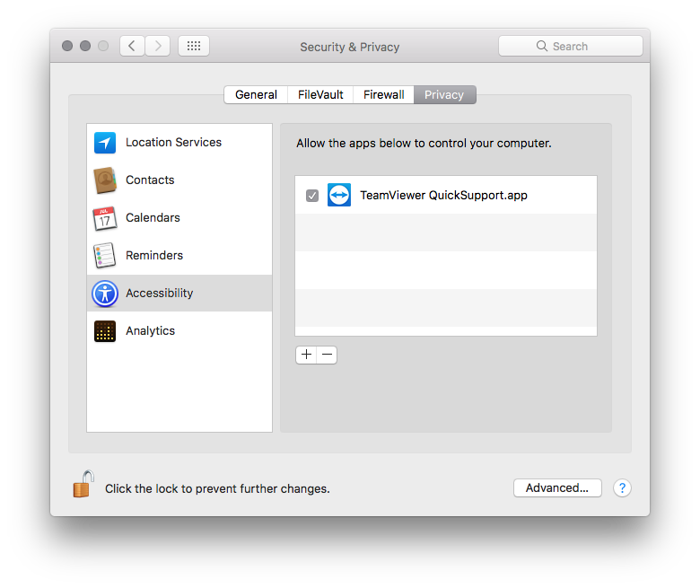Select the Contacts book icon
Screen dimensions: 700x588
coord(105,180)
